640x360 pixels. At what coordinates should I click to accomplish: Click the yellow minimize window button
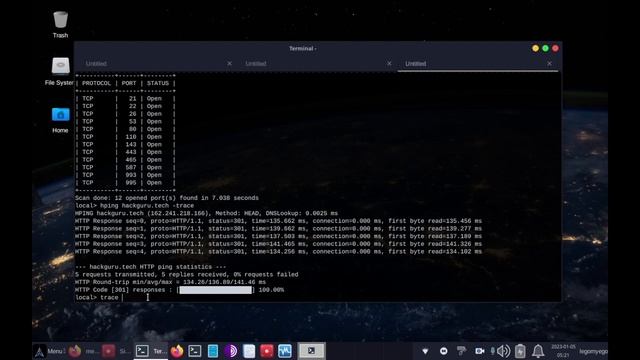[x=536, y=48]
